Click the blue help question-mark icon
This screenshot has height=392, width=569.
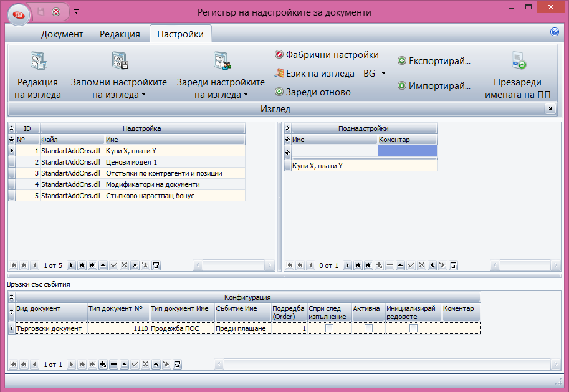(555, 32)
